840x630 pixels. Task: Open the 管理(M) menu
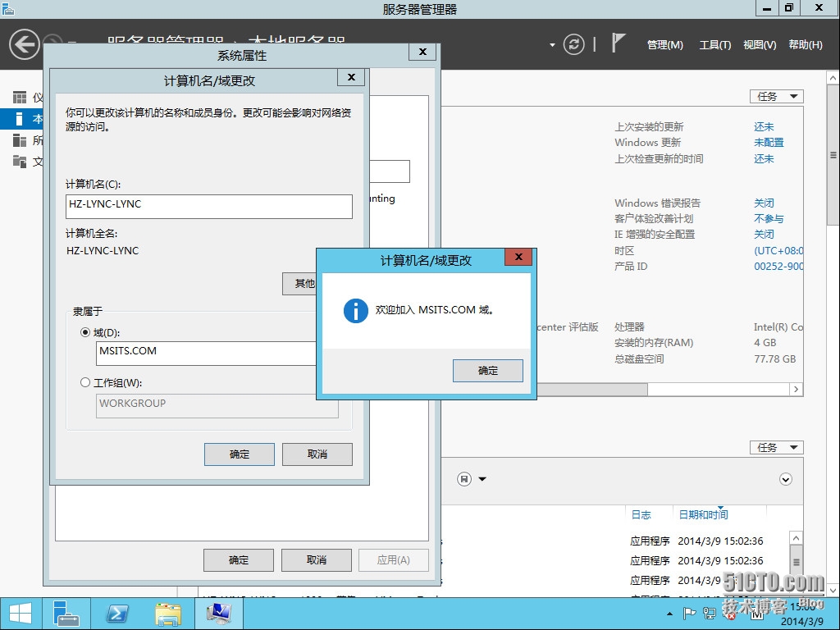coord(664,45)
